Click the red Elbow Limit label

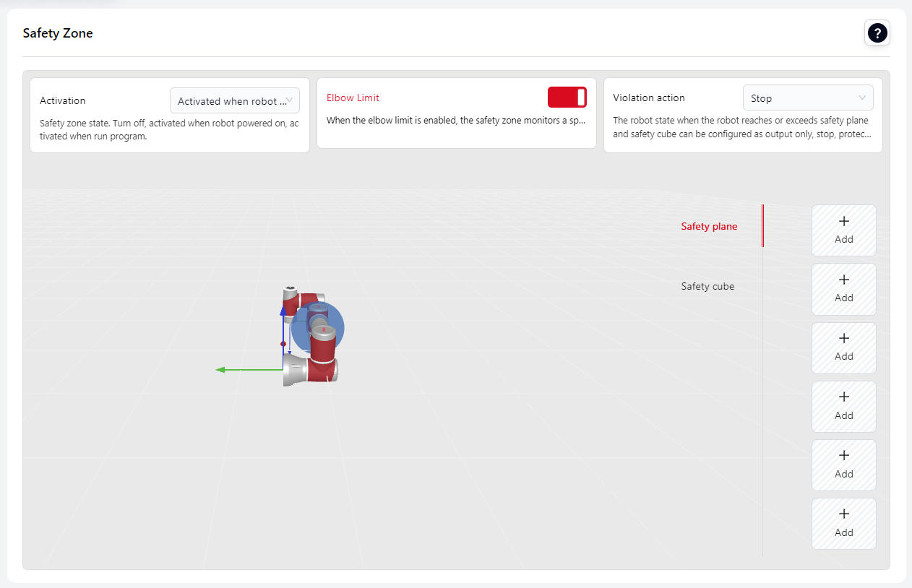coord(353,98)
